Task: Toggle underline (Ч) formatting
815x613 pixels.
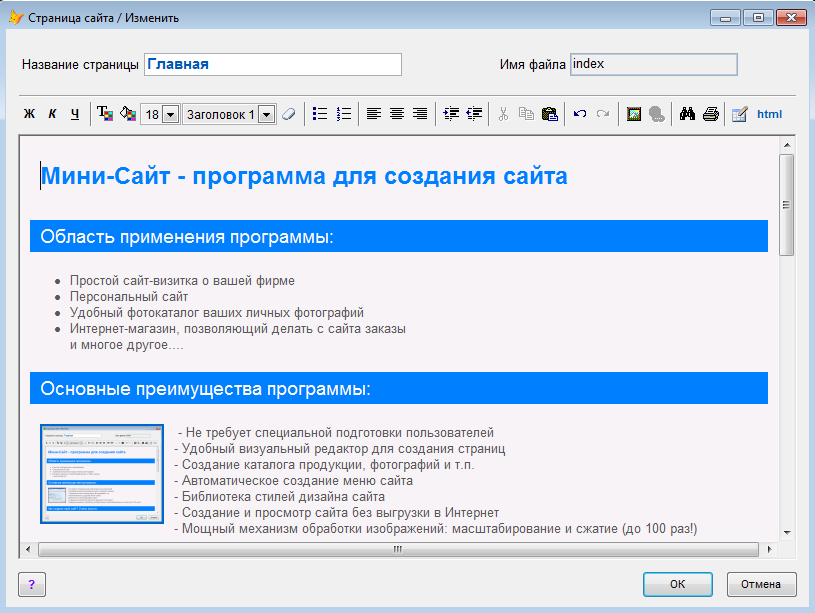Action: [x=75, y=114]
